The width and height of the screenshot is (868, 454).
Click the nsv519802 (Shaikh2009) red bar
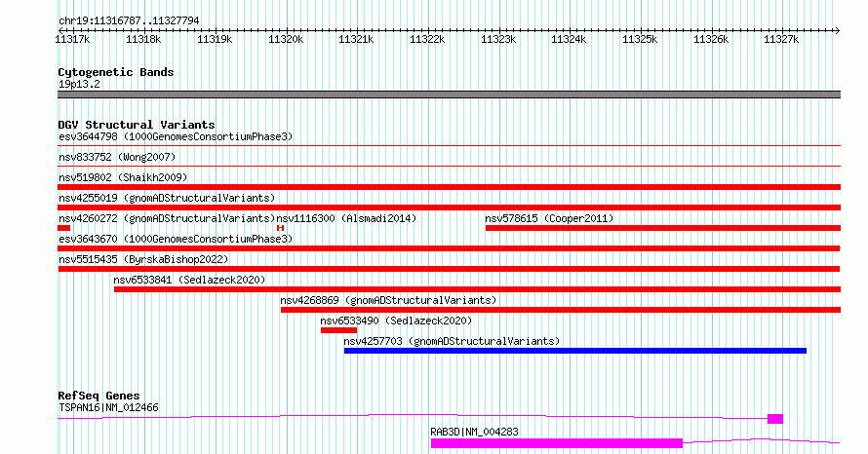[x=449, y=187]
